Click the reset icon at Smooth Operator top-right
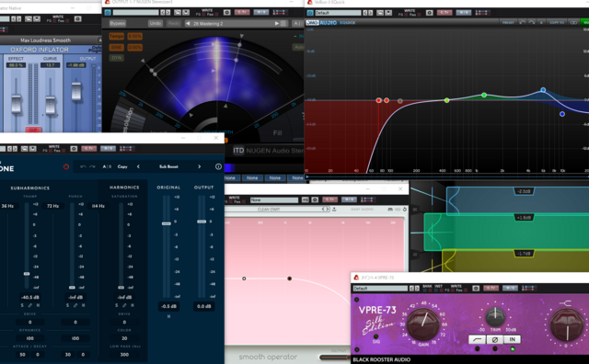589x364 pixels. click(x=405, y=209)
